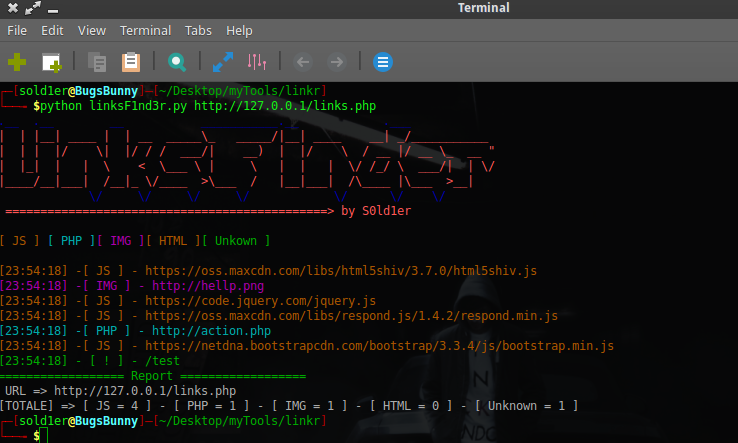
Task: Click the '[ Unkown ]' legend label
Action: click(x=236, y=241)
